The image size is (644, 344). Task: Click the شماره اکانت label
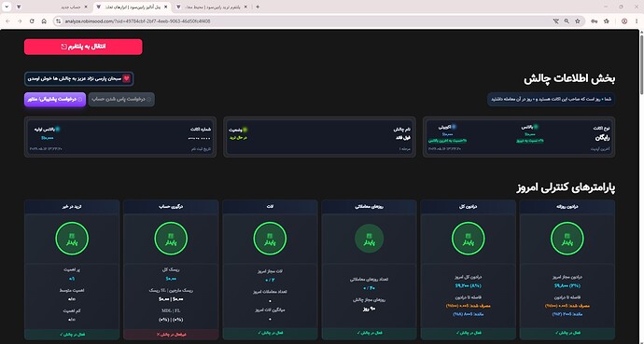201,130
